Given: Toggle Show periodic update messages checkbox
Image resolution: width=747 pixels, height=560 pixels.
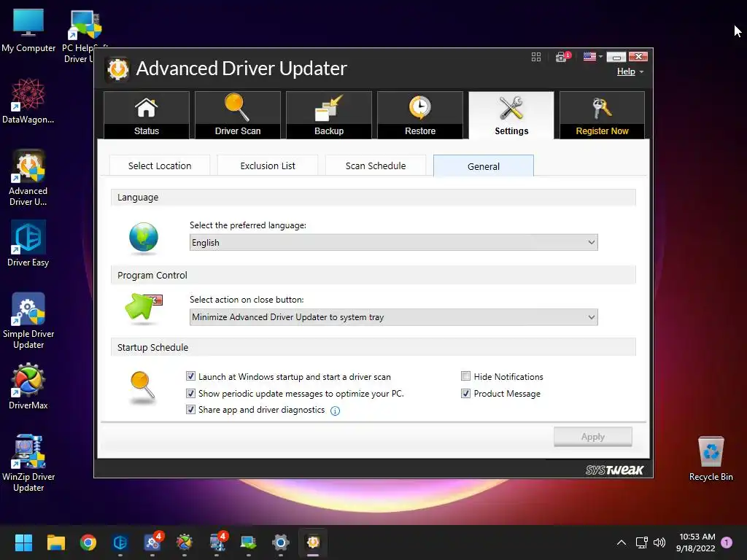Looking at the screenshot, I should coord(190,393).
